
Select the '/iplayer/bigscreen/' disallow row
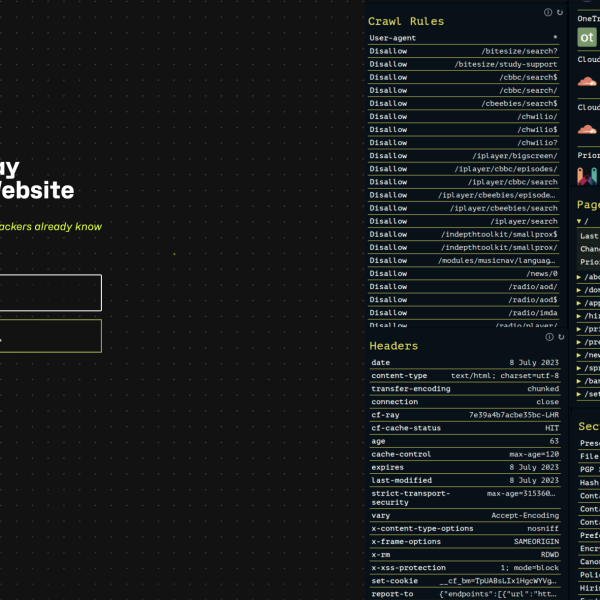(x=463, y=155)
